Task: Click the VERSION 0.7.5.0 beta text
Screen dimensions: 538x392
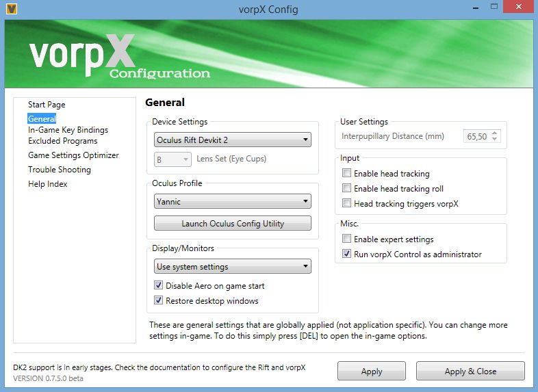Action: pos(48,378)
